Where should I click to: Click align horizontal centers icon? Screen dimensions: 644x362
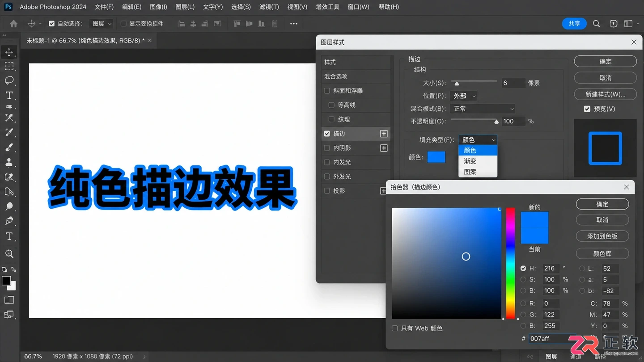point(193,24)
